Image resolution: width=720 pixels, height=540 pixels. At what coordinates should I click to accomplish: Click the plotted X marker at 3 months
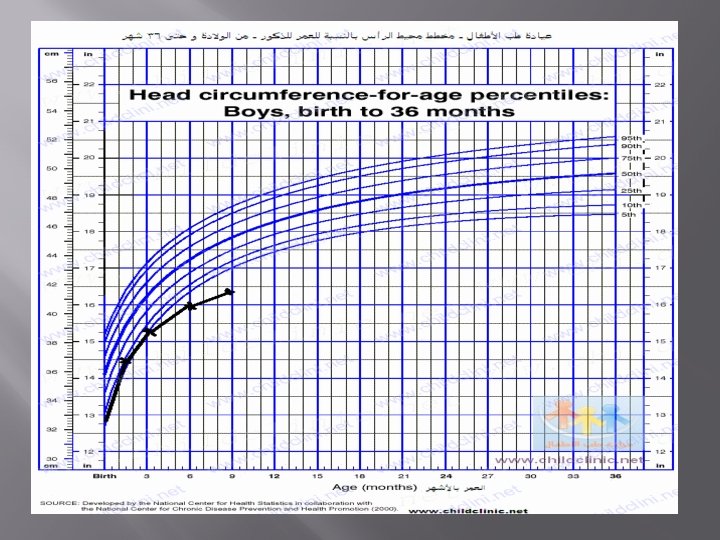149,331
